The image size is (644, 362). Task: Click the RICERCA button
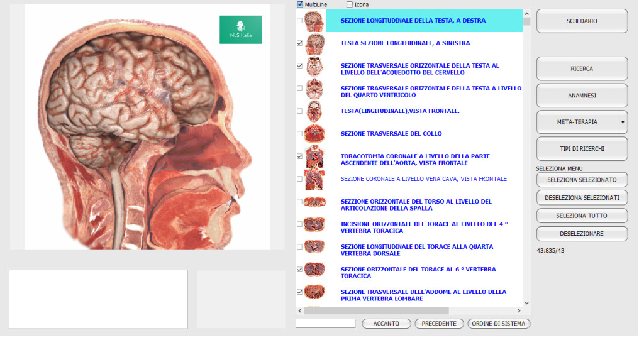coord(582,69)
